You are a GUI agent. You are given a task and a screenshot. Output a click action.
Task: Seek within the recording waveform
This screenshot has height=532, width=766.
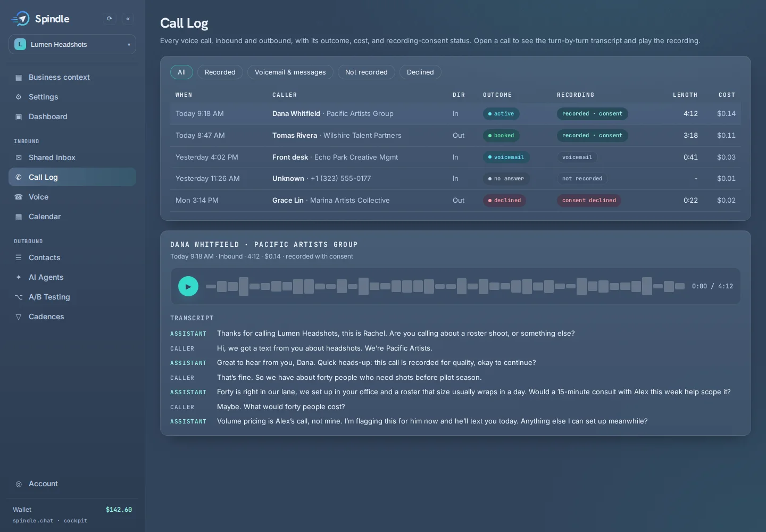pos(445,286)
